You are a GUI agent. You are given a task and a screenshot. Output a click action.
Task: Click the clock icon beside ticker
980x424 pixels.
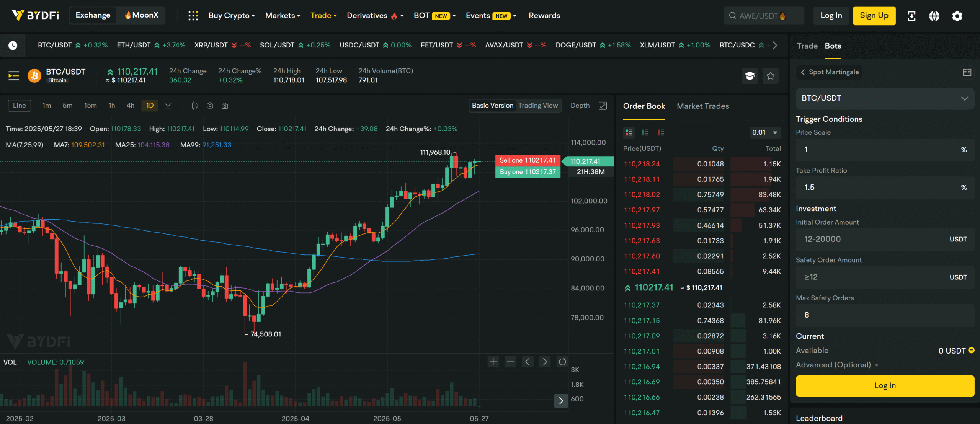(13, 46)
